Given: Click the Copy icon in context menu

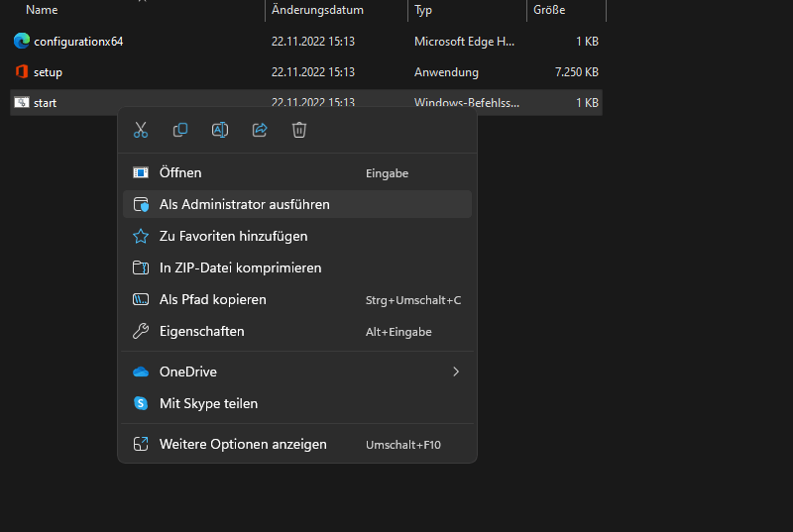Looking at the screenshot, I should (180, 130).
